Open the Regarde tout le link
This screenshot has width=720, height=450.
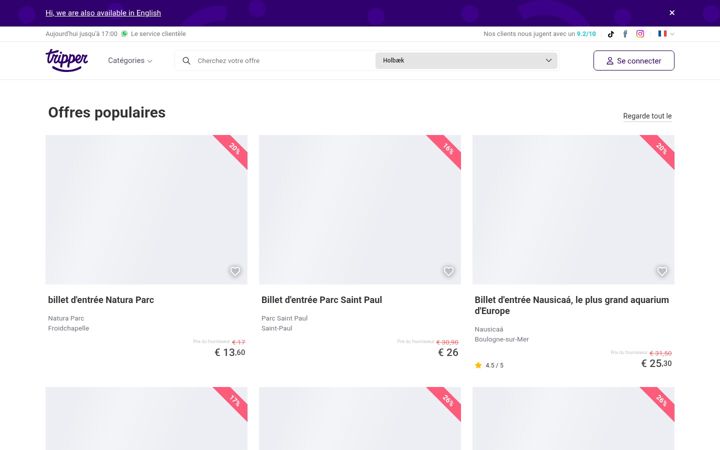coord(647,116)
